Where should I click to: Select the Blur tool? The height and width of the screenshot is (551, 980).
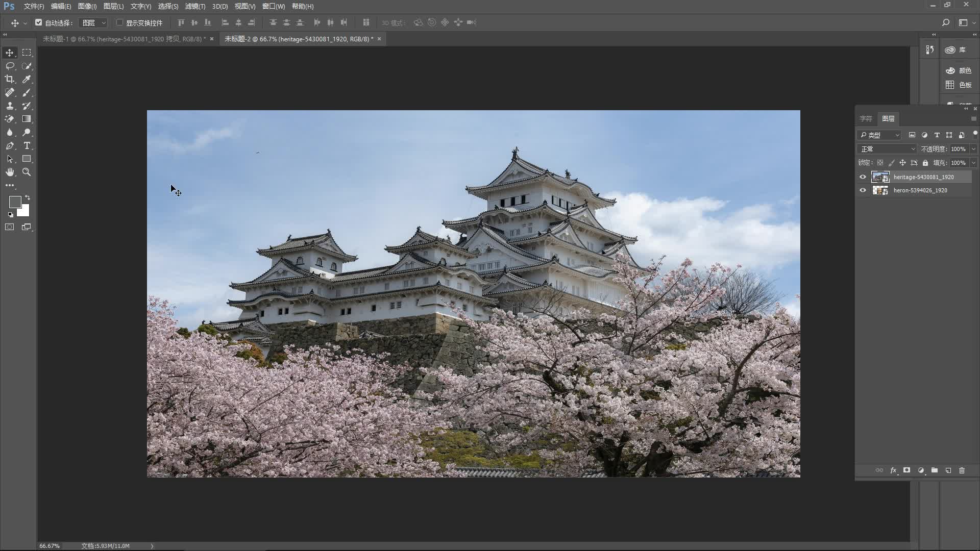10,132
